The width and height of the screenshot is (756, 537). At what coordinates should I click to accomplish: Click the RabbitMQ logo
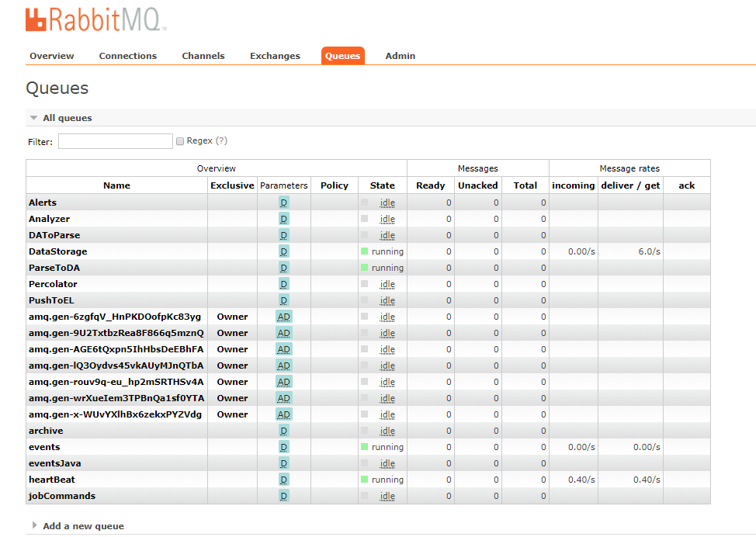pos(96,19)
